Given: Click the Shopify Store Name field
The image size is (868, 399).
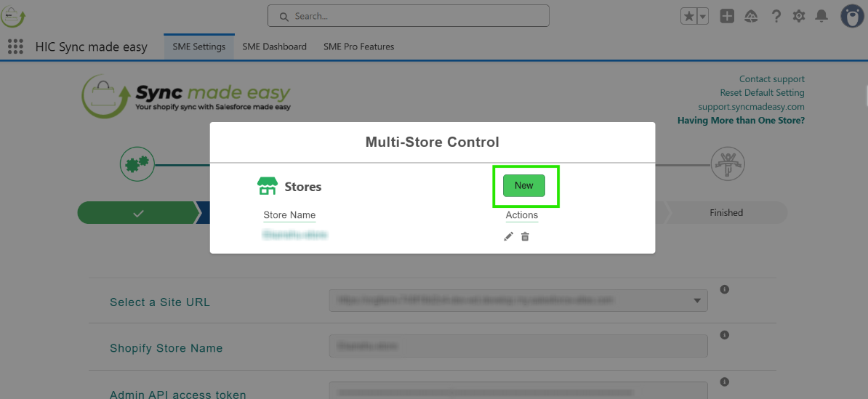Looking at the screenshot, I should click(518, 347).
